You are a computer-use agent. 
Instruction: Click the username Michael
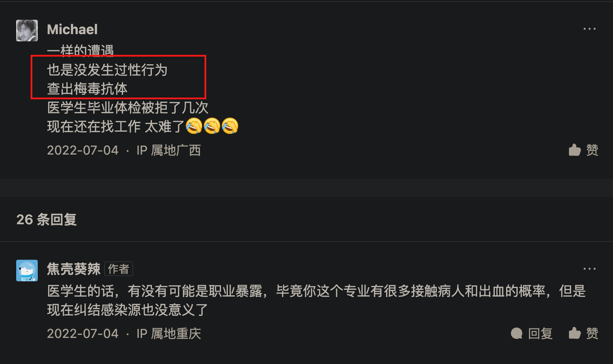(72, 30)
